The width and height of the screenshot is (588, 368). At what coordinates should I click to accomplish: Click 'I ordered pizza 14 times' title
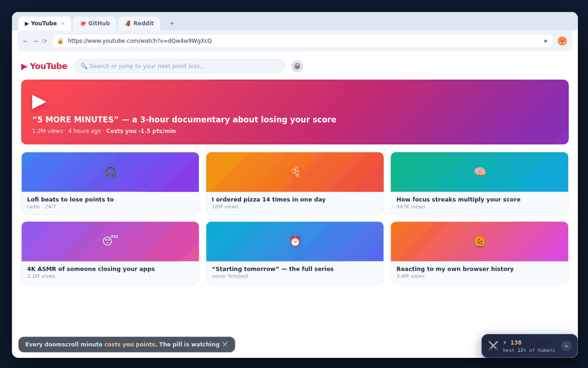(268, 199)
